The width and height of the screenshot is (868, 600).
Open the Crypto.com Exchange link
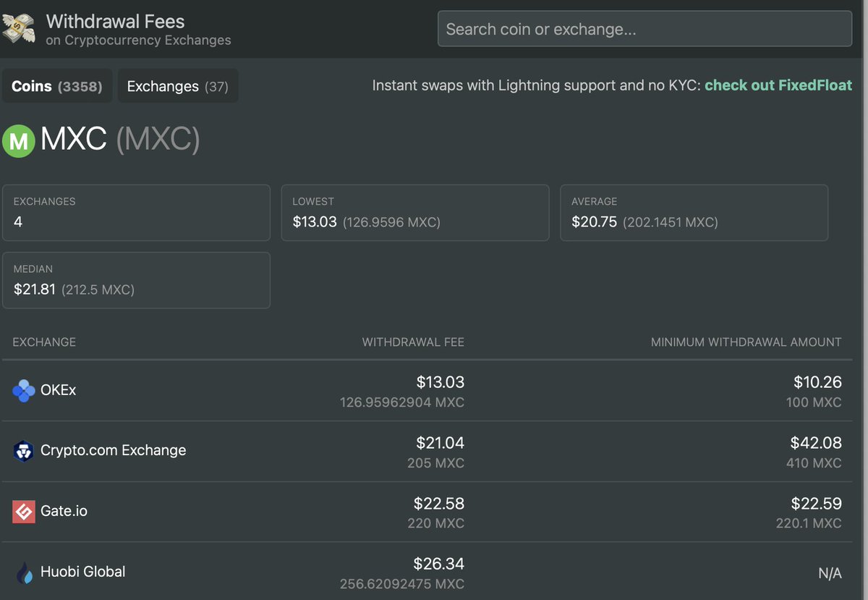[x=113, y=450]
